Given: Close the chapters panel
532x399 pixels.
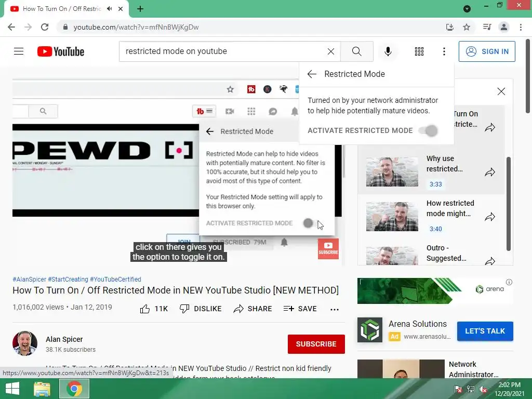Looking at the screenshot, I should (501, 91).
